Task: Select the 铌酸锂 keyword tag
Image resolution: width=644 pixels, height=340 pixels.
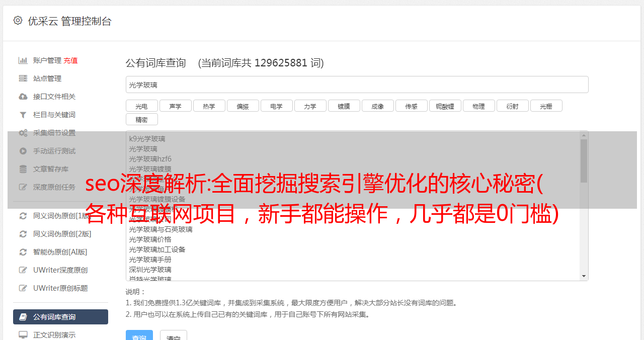Action: [x=445, y=106]
